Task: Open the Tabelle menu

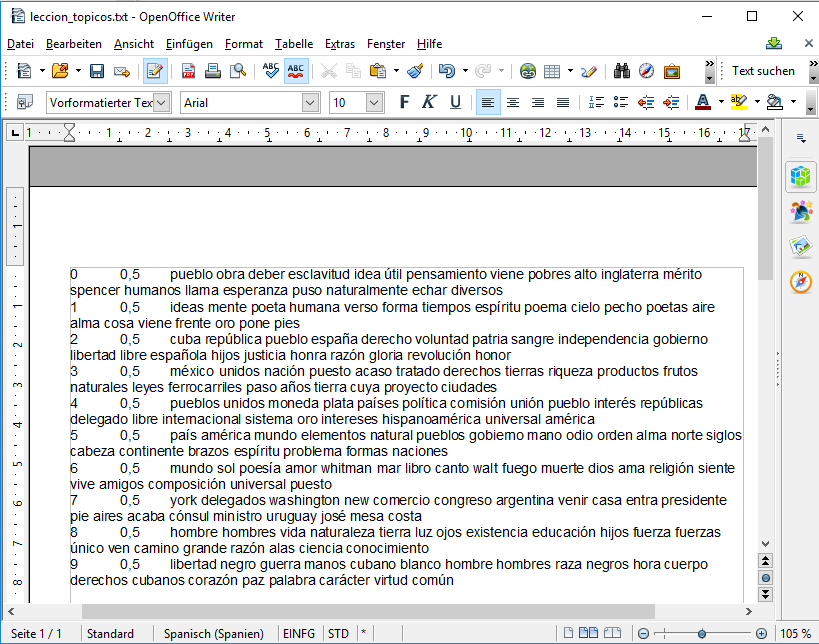Action: (x=294, y=44)
